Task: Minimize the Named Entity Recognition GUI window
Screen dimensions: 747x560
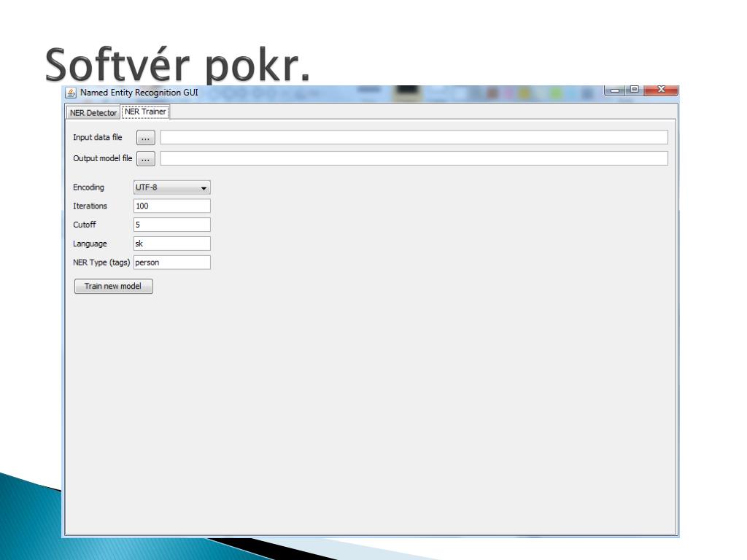Action: pyautogui.click(x=615, y=90)
